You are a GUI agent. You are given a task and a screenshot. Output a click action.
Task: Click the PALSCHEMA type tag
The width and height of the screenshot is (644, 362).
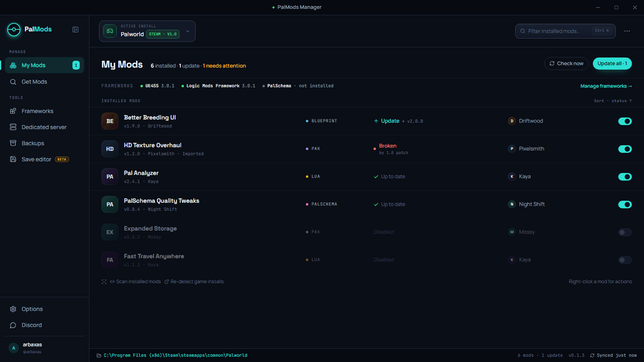(x=321, y=204)
